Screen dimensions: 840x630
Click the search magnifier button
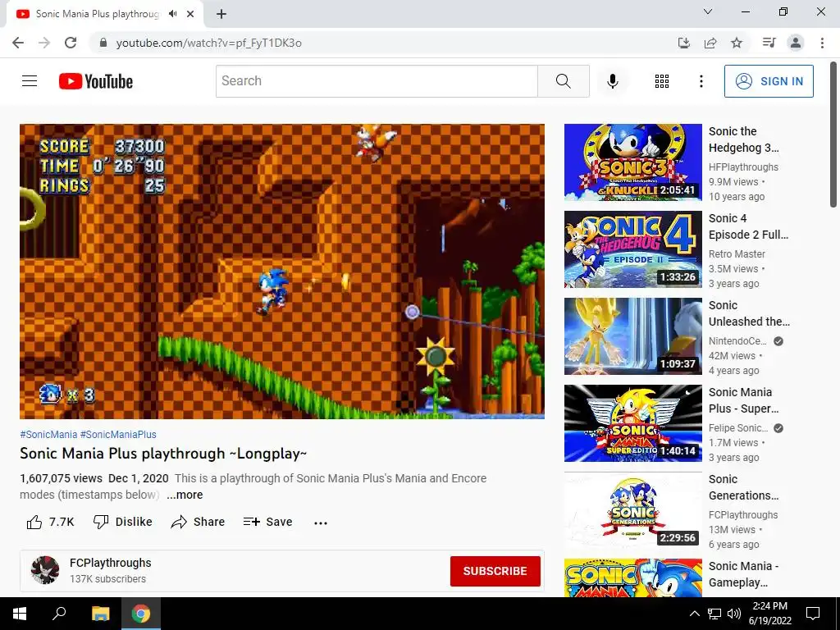point(563,81)
